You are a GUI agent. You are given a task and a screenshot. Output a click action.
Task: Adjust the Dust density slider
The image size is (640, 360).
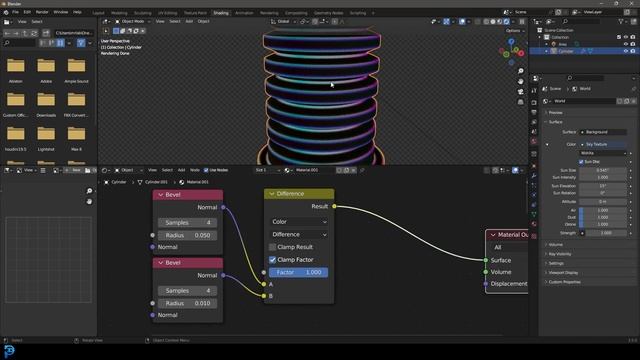(x=603, y=218)
